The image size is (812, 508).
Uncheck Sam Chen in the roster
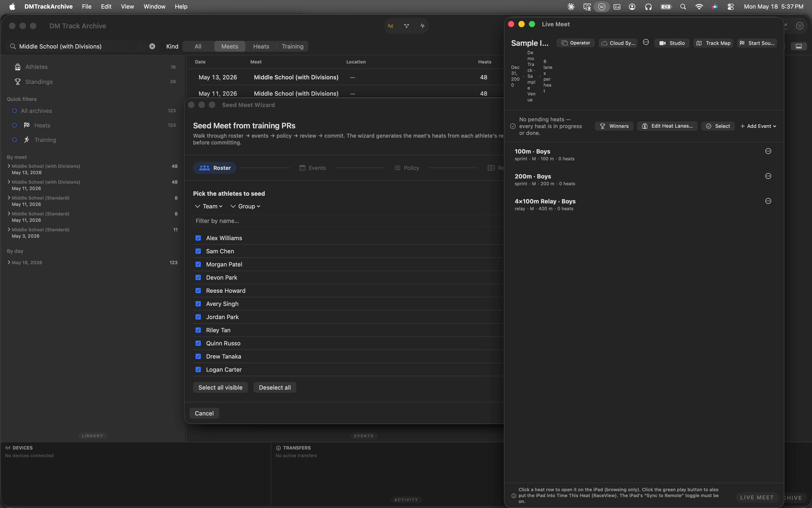point(198,251)
